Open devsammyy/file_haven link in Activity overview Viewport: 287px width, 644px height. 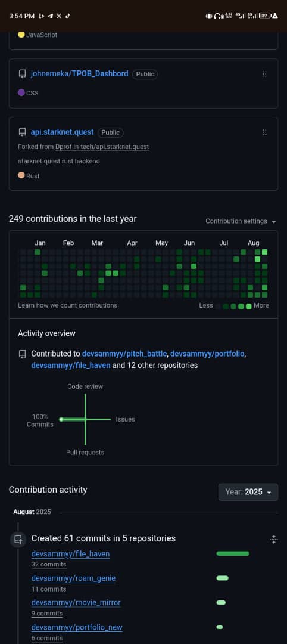pos(71,365)
